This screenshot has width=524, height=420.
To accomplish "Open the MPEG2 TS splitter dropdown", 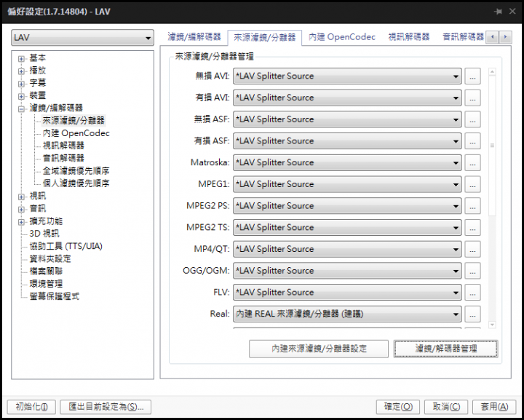I will point(347,228).
